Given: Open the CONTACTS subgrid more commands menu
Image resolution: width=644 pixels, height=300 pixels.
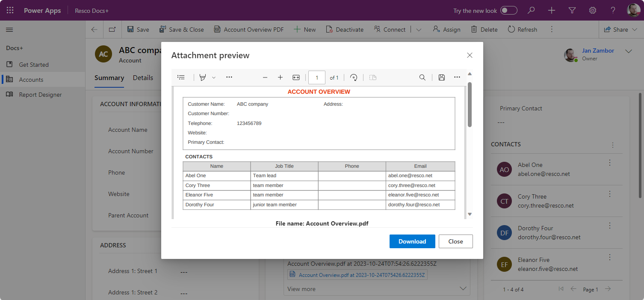Looking at the screenshot, I should pos(613,145).
